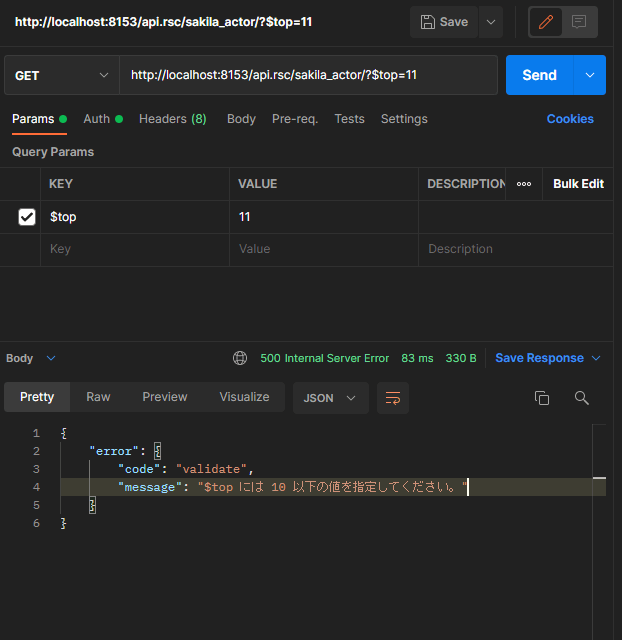Switch to the Headers (8) tab
Screen dimensions: 622x640
[x=172, y=119]
